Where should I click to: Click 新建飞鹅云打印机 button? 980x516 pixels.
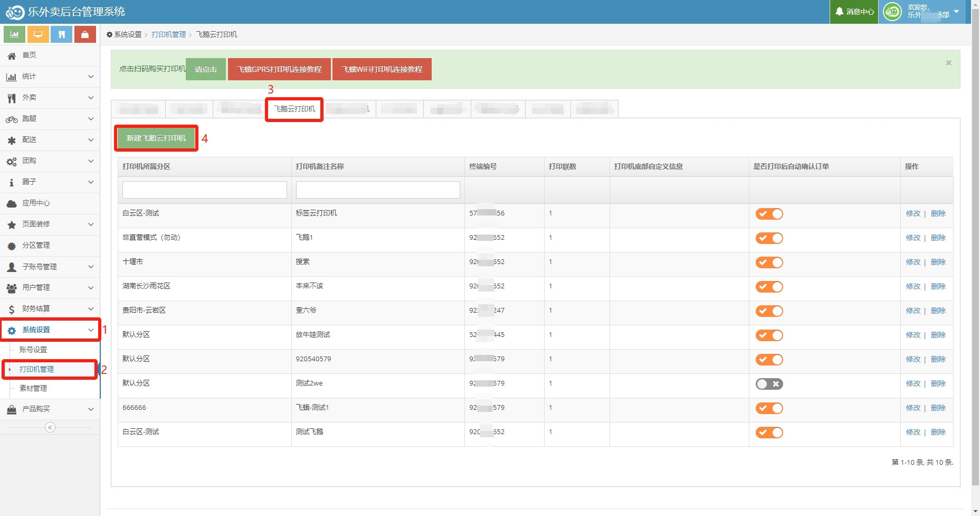click(156, 138)
